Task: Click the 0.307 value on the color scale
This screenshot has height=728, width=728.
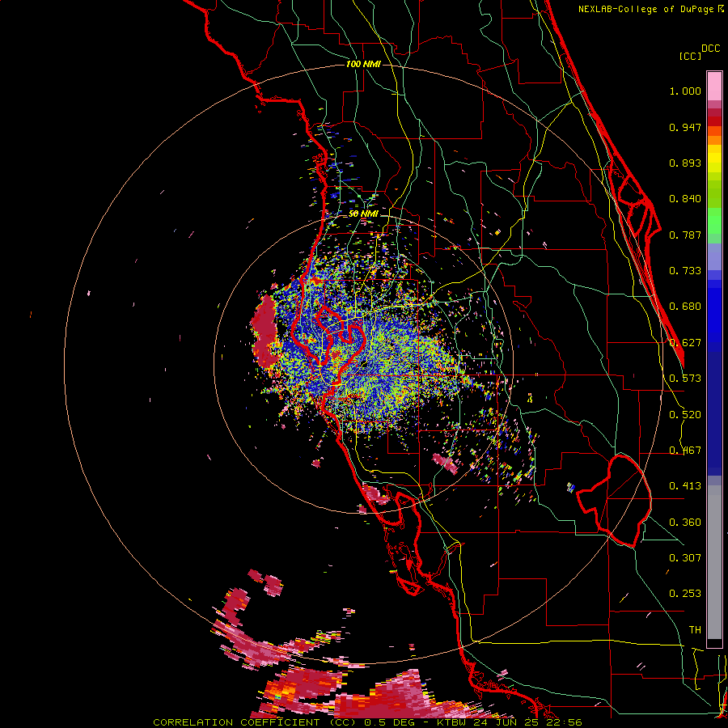Action: pos(685,558)
